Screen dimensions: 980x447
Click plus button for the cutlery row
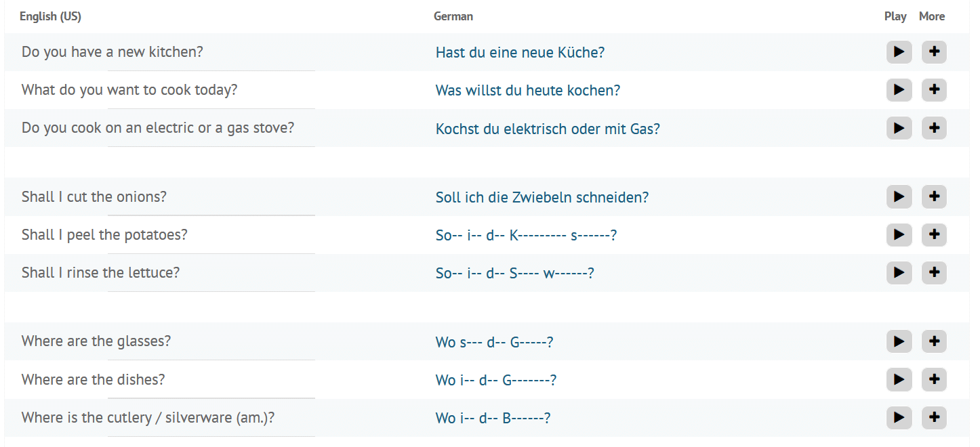coord(934,418)
